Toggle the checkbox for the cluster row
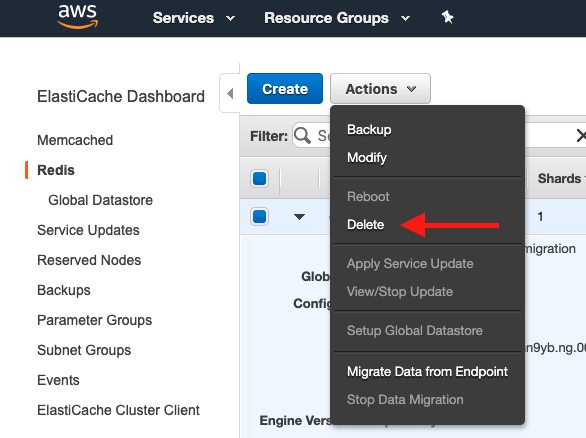This screenshot has width=586, height=438. (259, 216)
